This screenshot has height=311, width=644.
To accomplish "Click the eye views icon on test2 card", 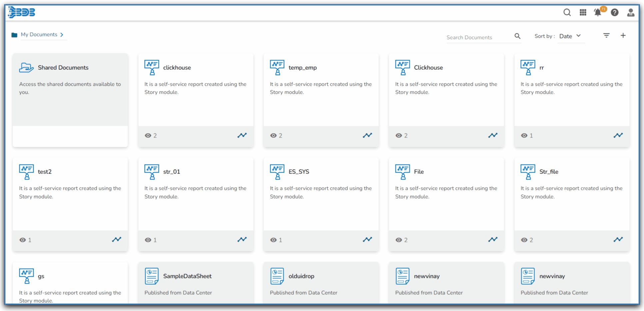I will click(22, 240).
